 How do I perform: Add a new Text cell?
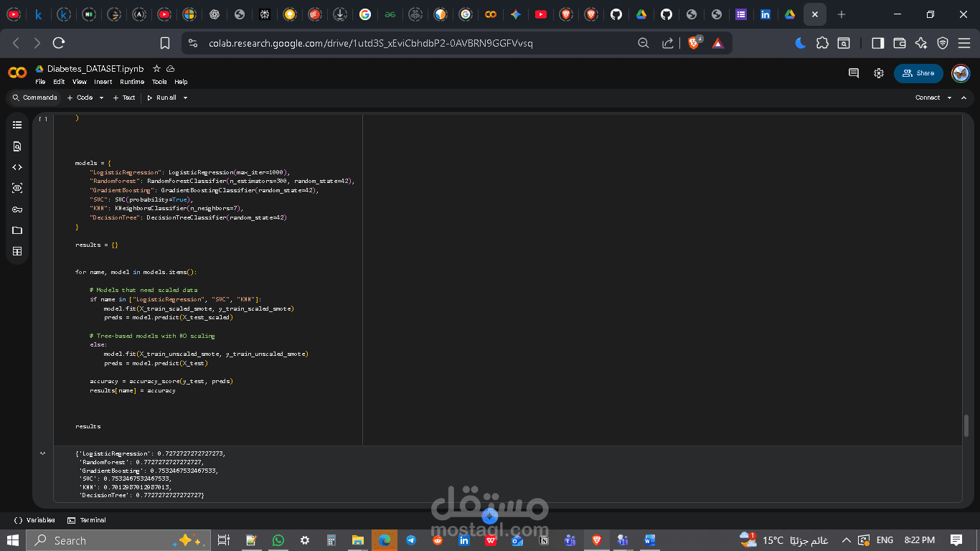tap(123, 98)
